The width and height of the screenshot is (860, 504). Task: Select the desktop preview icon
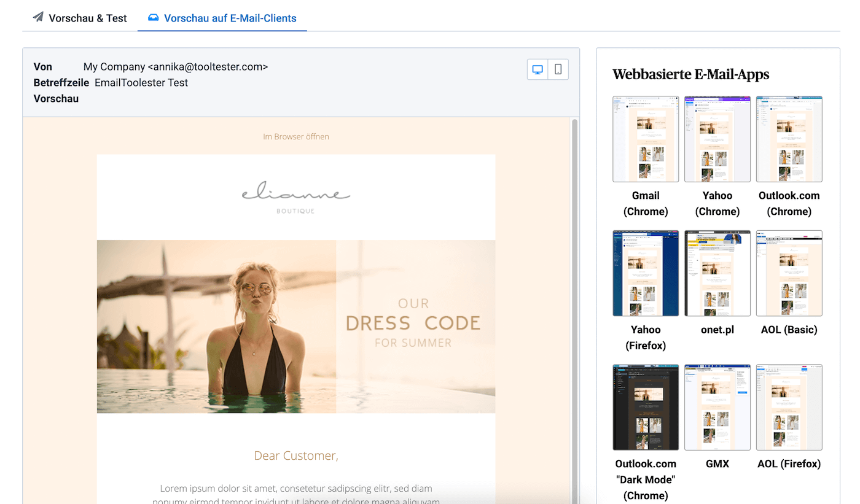(x=537, y=69)
